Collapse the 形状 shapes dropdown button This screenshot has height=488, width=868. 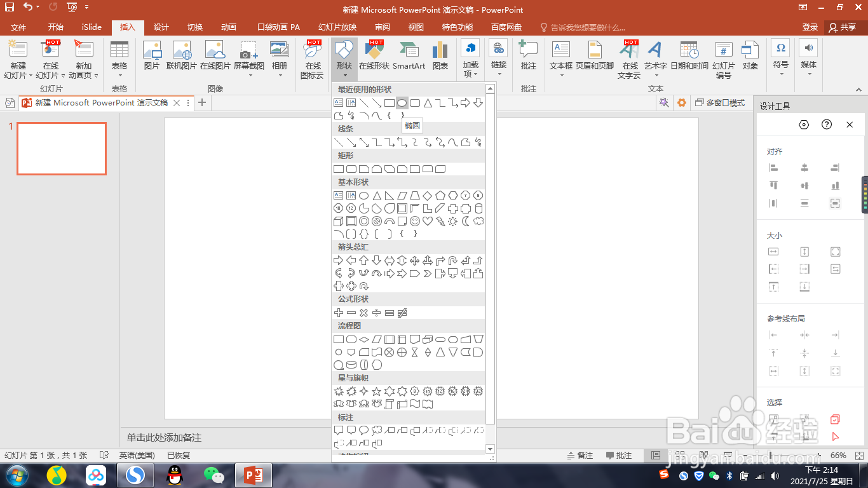point(344,59)
